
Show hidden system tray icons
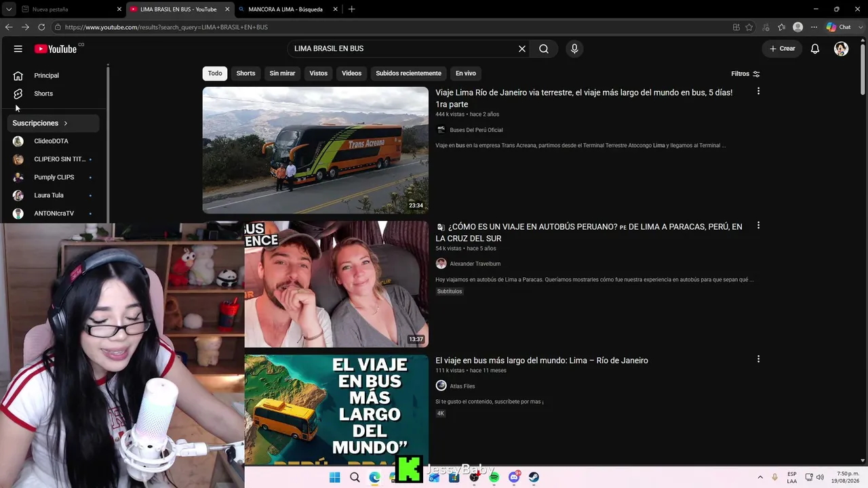tap(760, 477)
